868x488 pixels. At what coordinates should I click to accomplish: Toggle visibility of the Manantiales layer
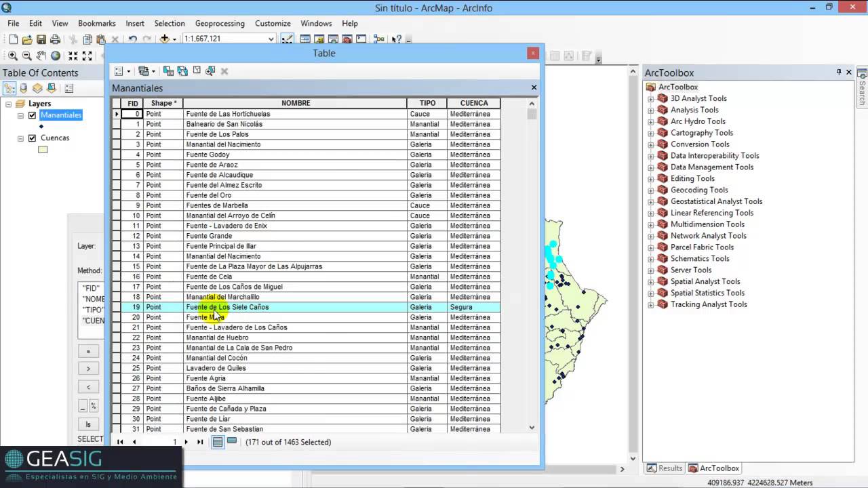click(32, 115)
